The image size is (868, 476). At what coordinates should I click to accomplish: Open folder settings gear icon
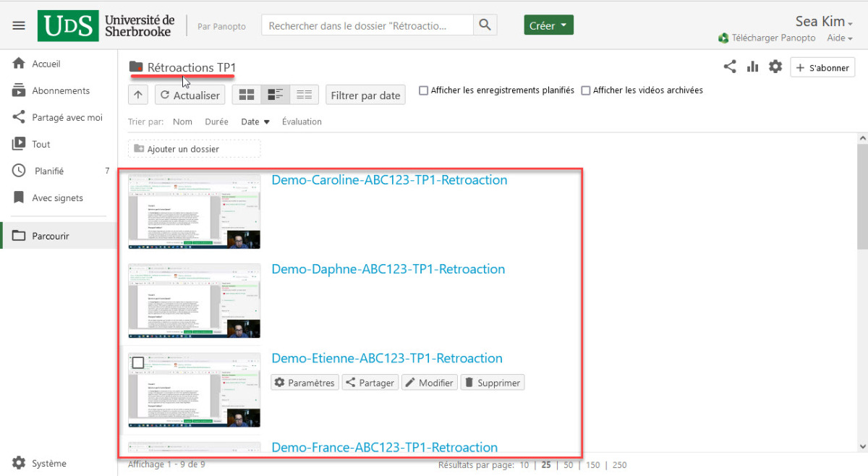775,67
